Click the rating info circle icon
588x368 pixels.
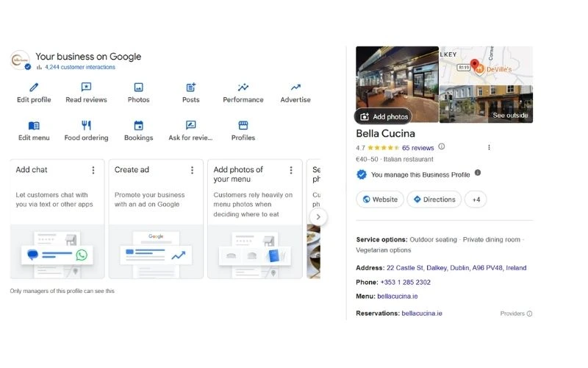tap(442, 146)
